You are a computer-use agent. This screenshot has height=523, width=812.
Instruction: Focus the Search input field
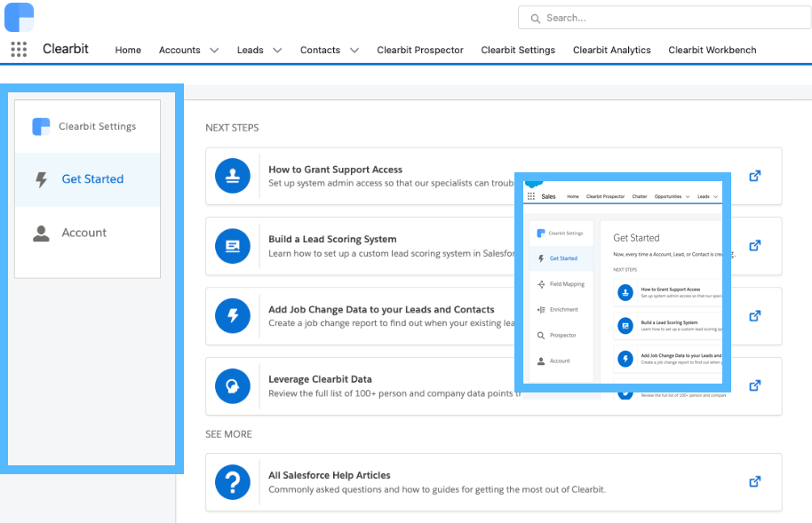(665, 18)
